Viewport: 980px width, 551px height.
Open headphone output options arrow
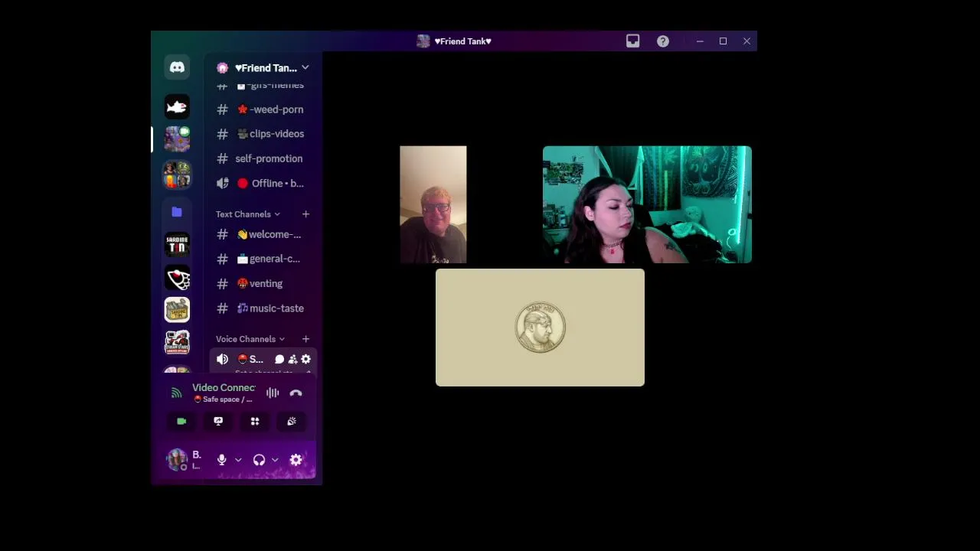pos(275,460)
